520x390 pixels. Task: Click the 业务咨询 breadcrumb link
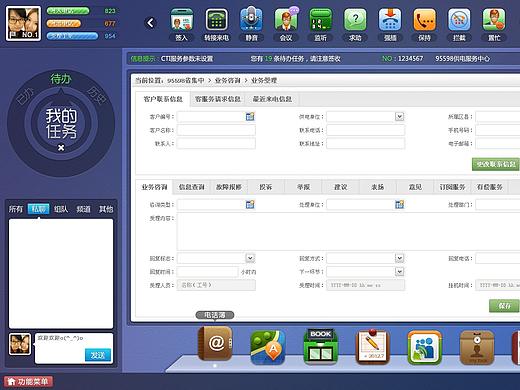click(x=227, y=80)
